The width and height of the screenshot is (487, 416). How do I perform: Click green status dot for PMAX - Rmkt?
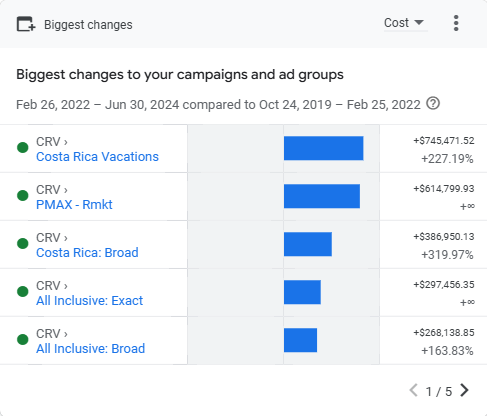23,196
